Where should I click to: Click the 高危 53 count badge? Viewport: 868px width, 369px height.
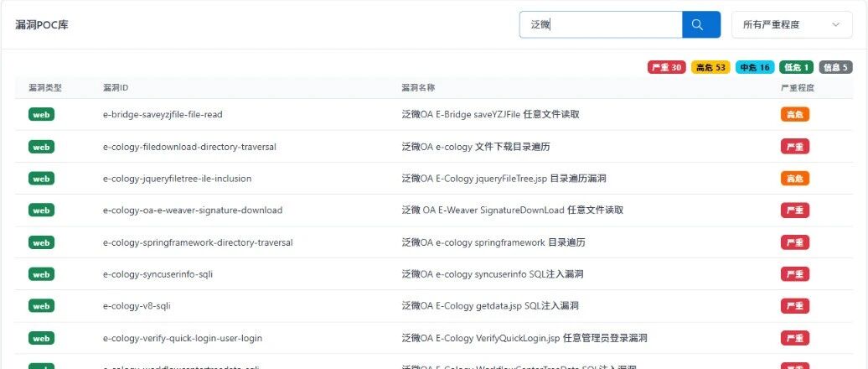click(x=710, y=68)
